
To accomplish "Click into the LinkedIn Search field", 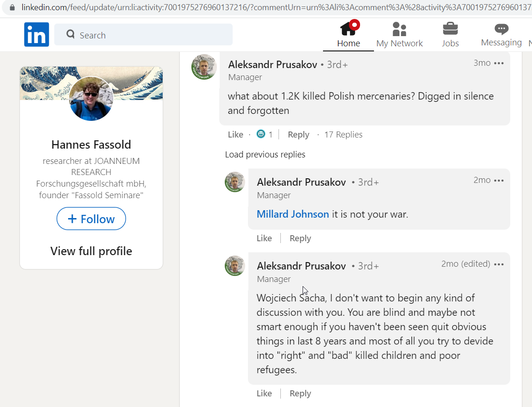I will click(x=144, y=34).
